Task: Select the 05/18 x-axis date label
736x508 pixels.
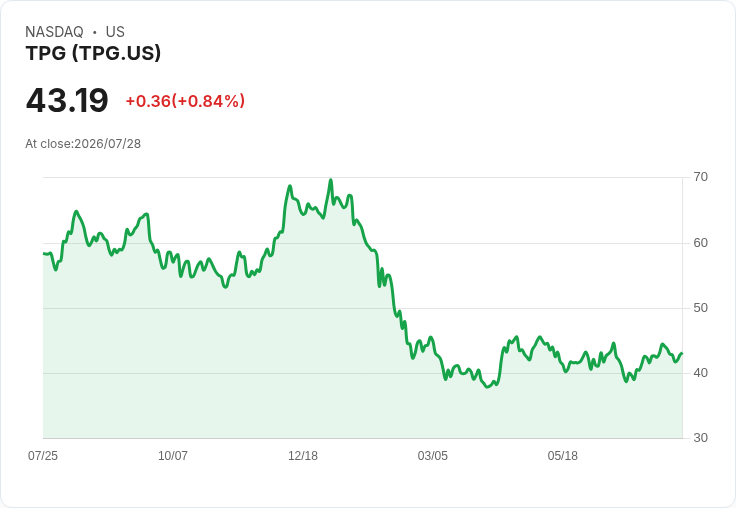Action: tap(562, 455)
